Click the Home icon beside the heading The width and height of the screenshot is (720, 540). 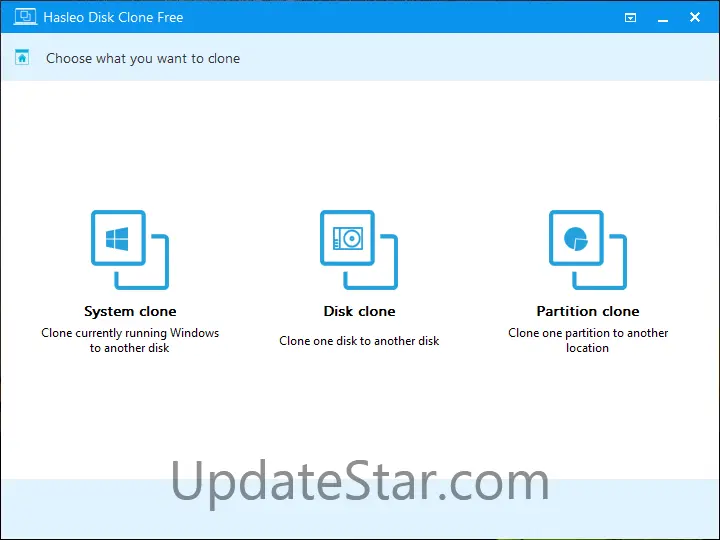[x=22, y=58]
